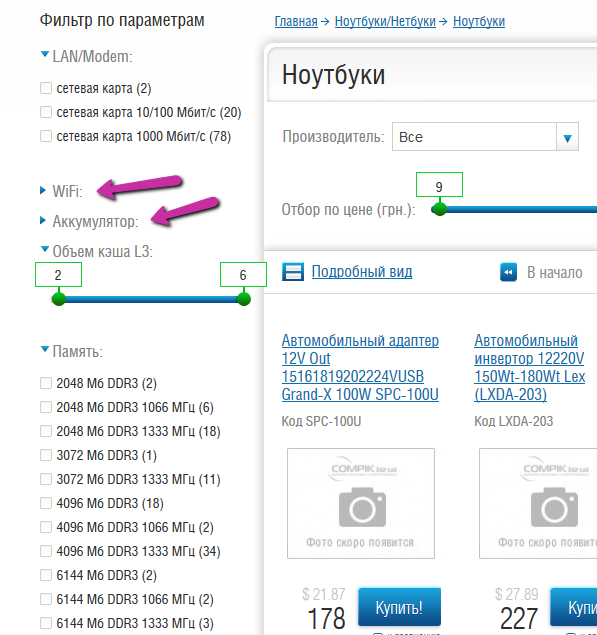
Task: Click price filter minimum slider handle
Action: (439, 209)
